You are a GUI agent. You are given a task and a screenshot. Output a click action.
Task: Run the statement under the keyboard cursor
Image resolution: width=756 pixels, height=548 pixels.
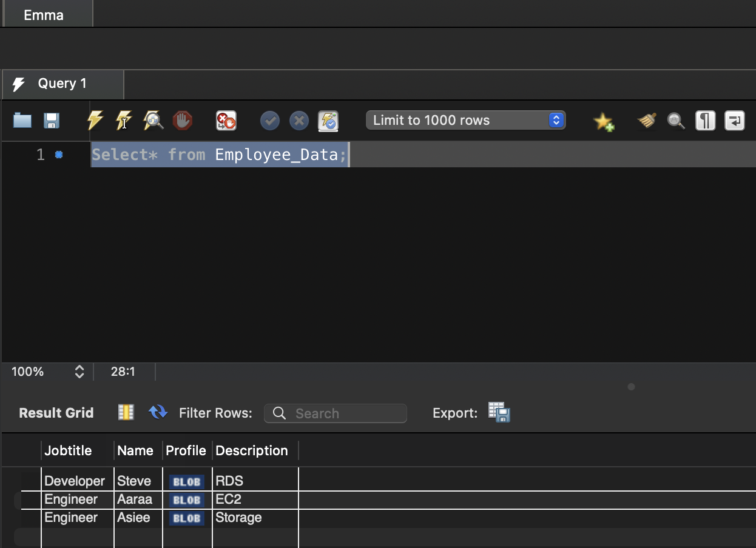coord(124,120)
